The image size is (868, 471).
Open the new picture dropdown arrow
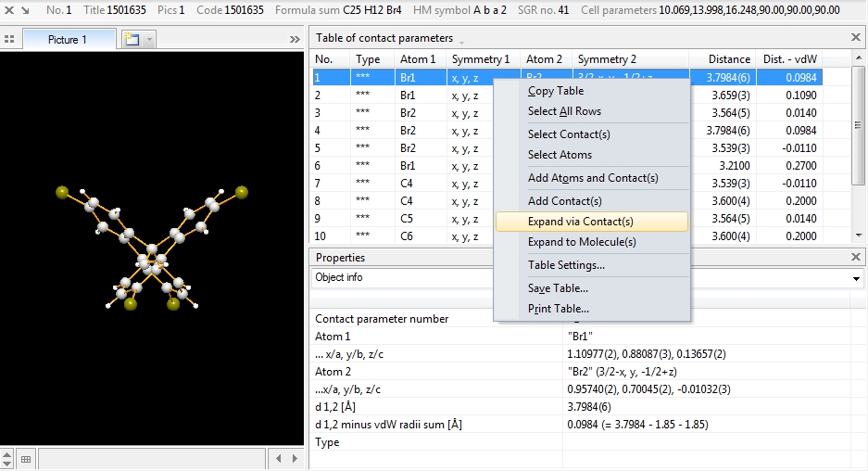[149, 40]
